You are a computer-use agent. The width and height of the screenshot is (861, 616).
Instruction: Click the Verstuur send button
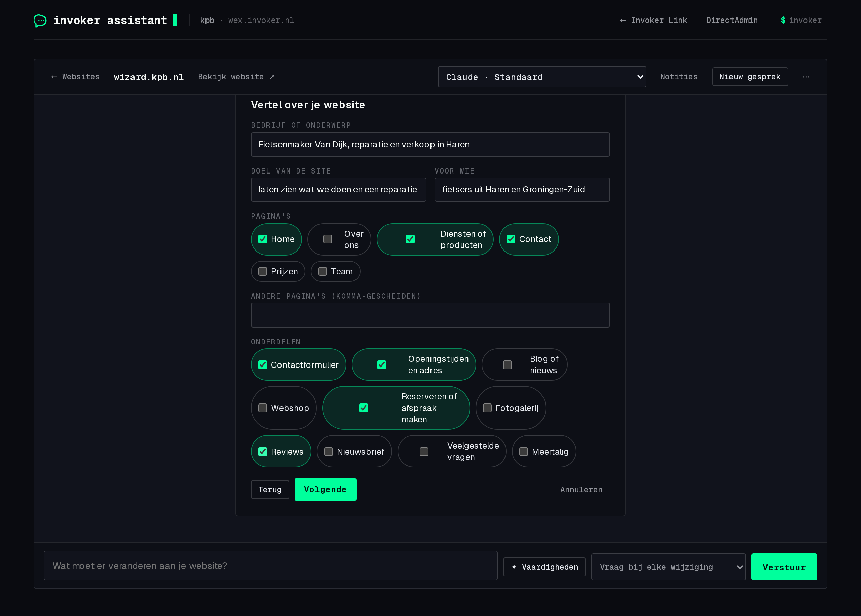[784, 567]
